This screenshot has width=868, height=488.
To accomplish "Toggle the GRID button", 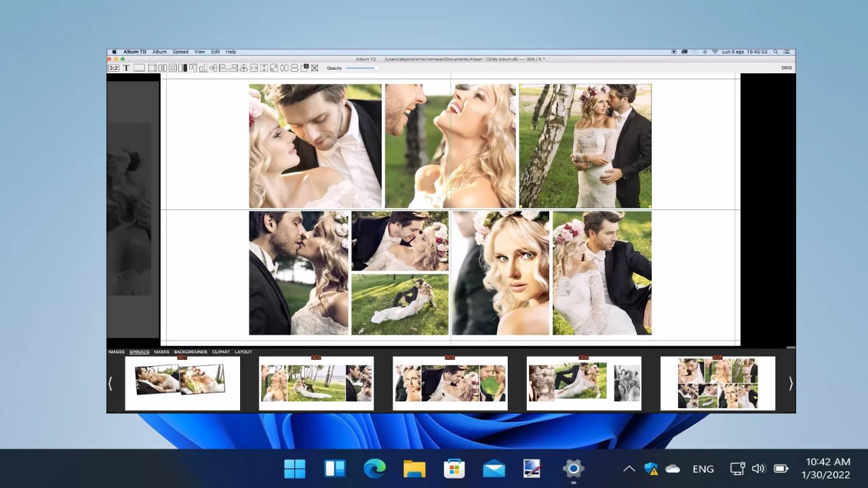I will [x=787, y=68].
